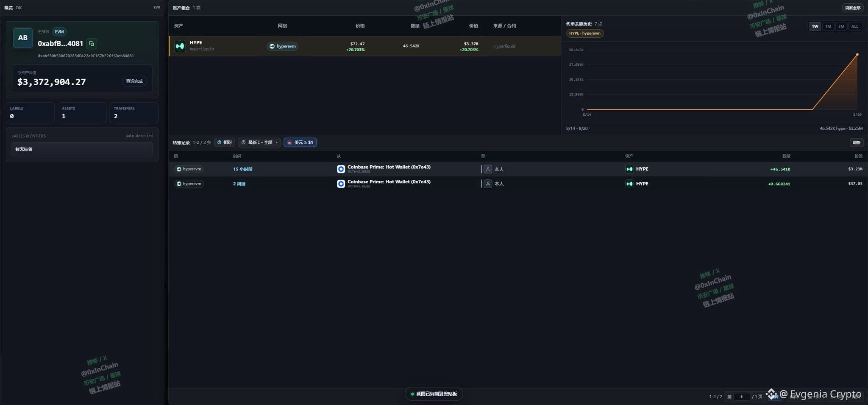Click the hyperevm network chip in portfolio row

(282, 46)
